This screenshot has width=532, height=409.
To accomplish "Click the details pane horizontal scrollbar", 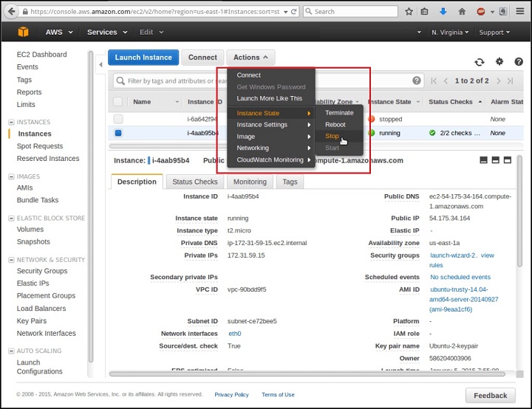I will coord(307,374).
